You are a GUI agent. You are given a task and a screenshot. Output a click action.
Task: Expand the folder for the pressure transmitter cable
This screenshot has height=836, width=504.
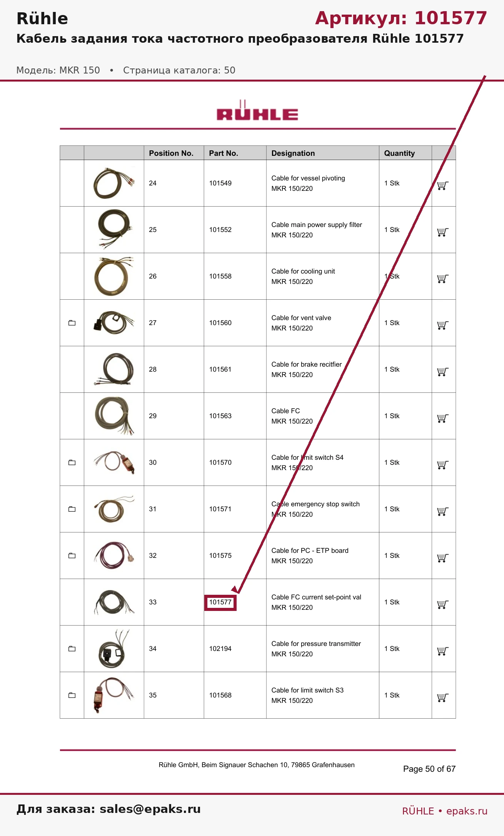pos(72,649)
